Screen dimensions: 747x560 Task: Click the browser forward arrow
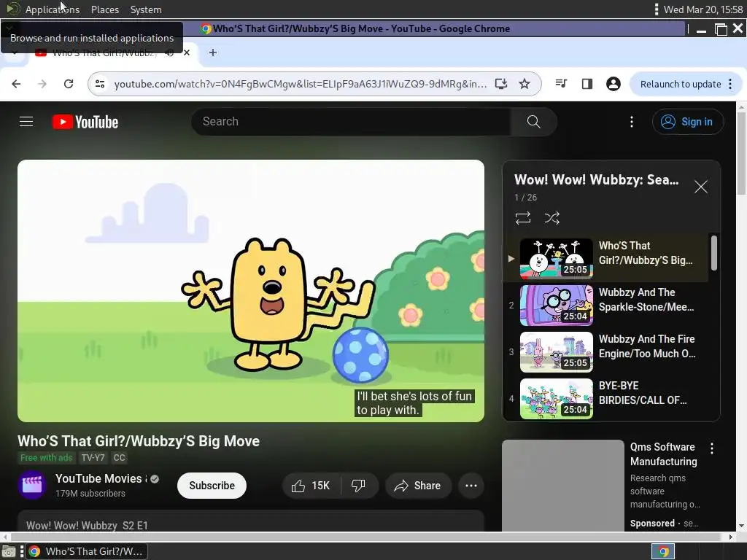(x=42, y=84)
